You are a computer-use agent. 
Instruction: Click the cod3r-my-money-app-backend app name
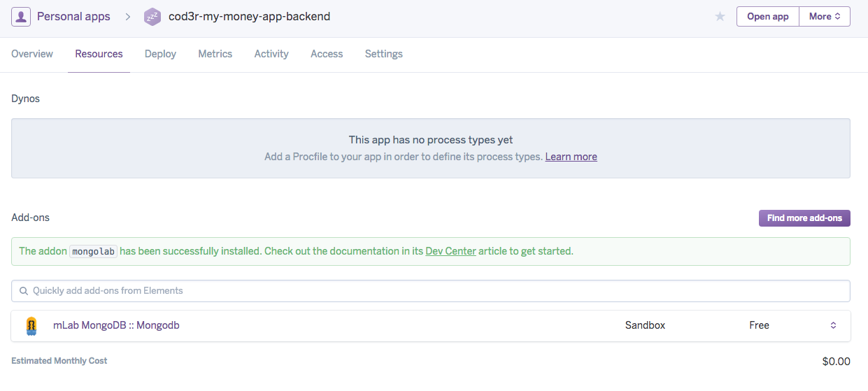pyautogui.click(x=249, y=17)
